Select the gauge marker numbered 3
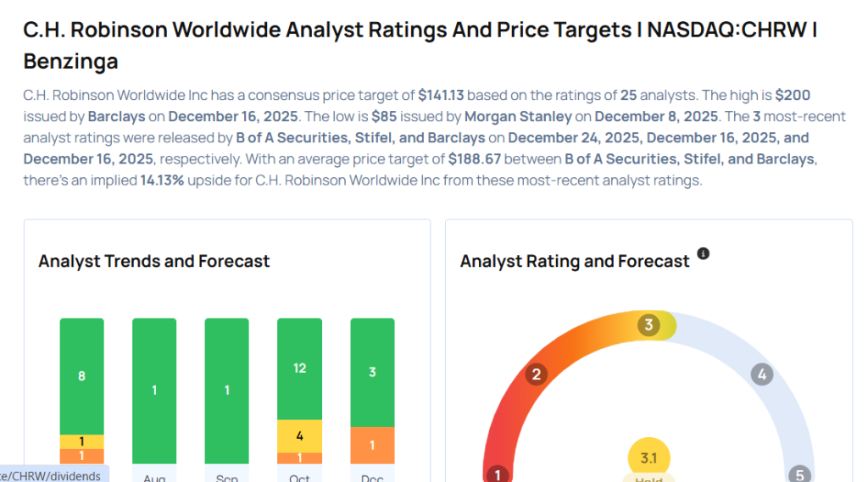The width and height of the screenshot is (868, 482). coord(649,324)
